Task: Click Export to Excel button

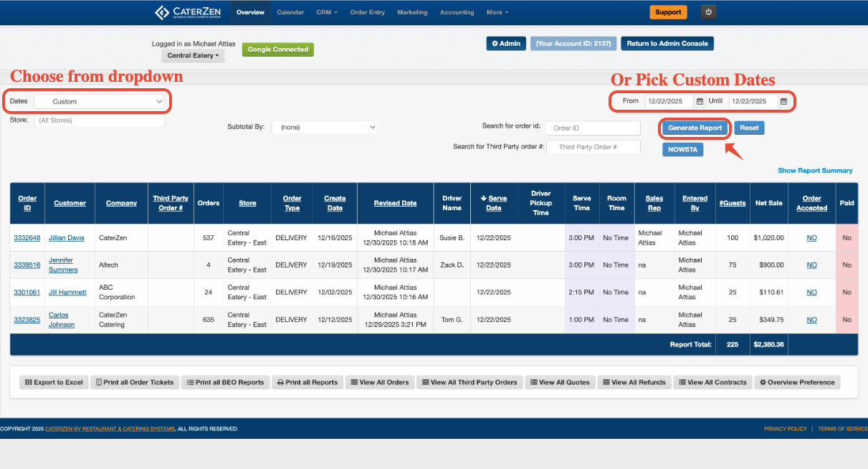Action: point(54,382)
